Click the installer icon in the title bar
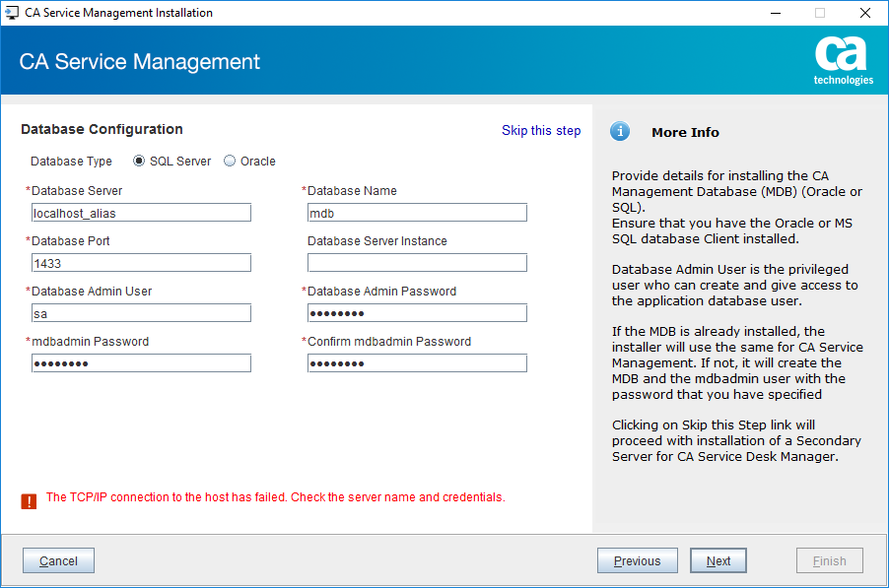 point(12,13)
